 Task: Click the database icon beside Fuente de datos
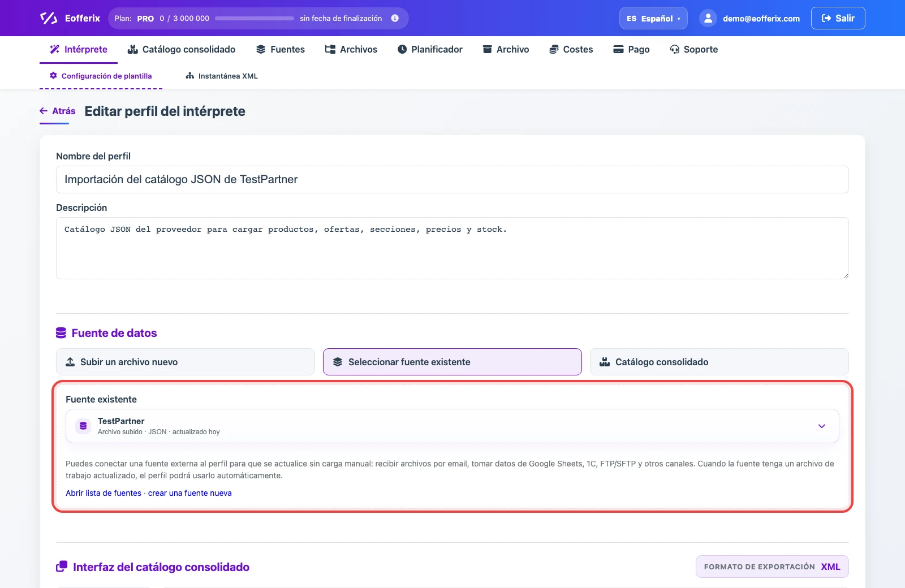61,333
